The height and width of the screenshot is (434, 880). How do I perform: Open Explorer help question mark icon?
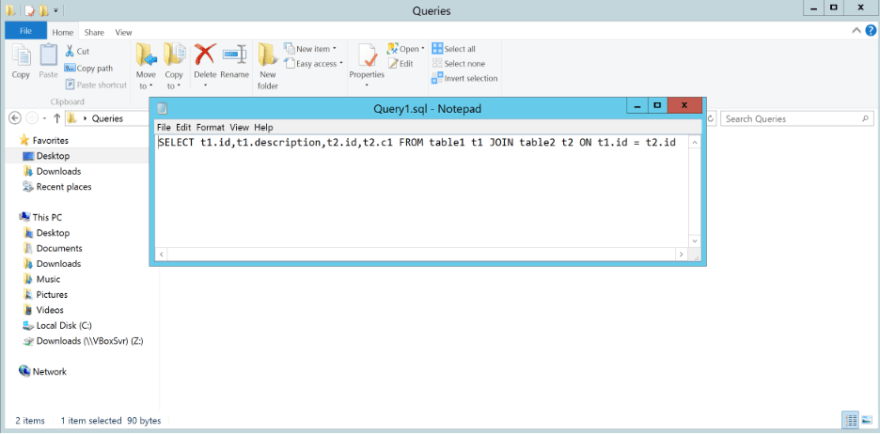click(x=870, y=31)
